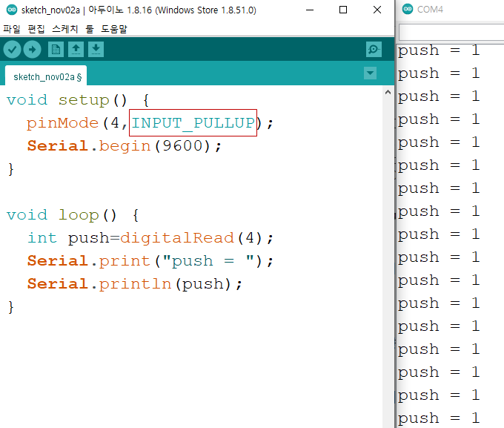Expand the tab options dropdown arrow

(x=370, y=73)
